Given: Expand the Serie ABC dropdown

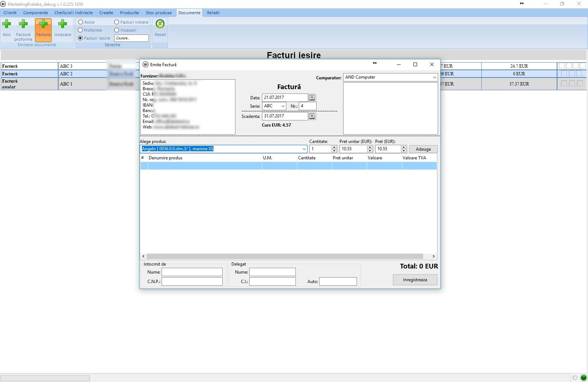Looking at the screenshot, I should (283, 106).
